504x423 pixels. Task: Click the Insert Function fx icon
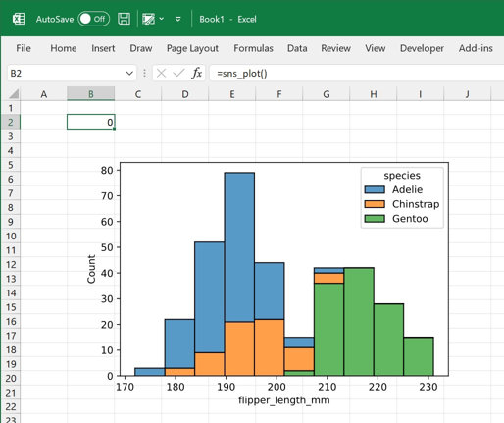(197, 73)
